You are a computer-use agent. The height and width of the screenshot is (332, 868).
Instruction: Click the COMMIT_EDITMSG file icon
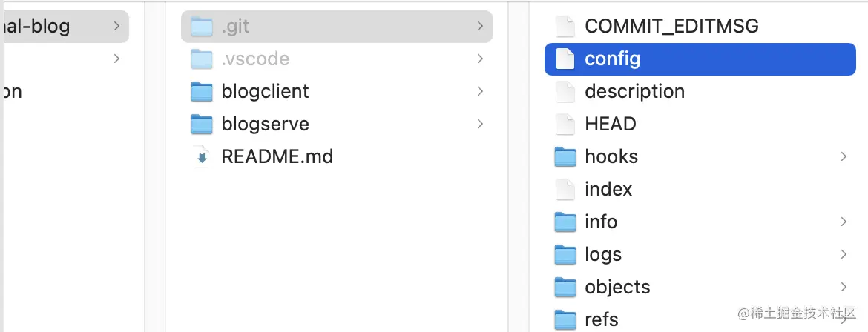coord(565,26)
